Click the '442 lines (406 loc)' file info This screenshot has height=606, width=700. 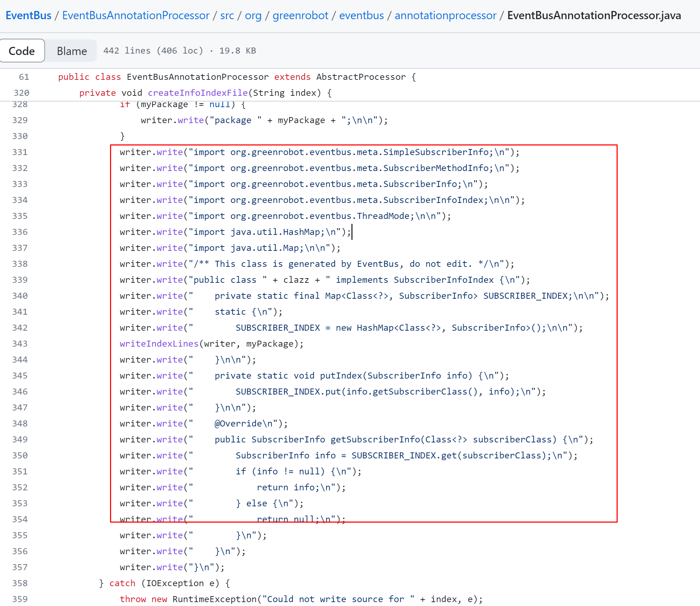pyautogui.click(x=153, y=51)
